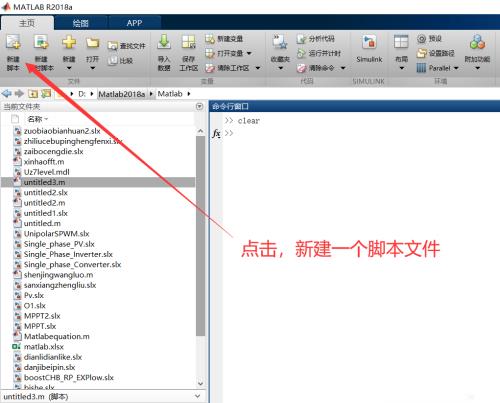Image resolution: width=500 pixels, height=403 pixels.
Task: Launch Simulink from the toolbar
Action: point(369,48)
